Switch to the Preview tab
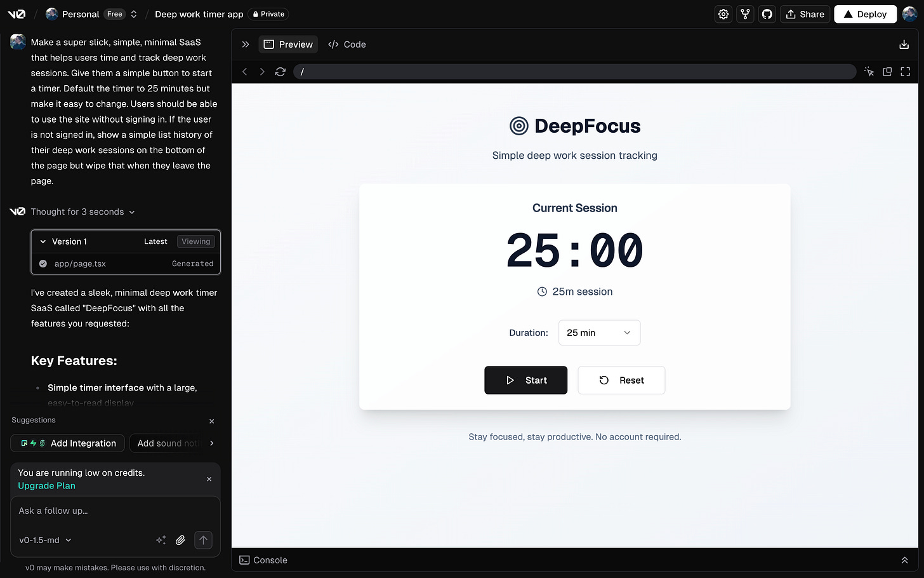Image resolution: width=924 pixels, height=578 pixels. [288, 44]
